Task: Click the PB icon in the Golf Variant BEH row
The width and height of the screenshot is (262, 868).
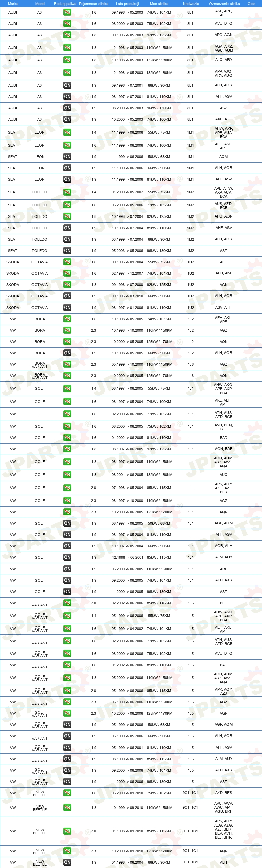Action: [x=67, y=603]
